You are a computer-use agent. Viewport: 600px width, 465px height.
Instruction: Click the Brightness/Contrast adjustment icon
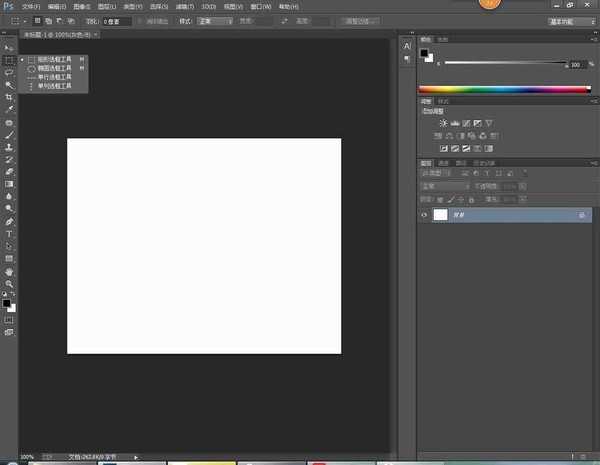click(x=444, y=123)
